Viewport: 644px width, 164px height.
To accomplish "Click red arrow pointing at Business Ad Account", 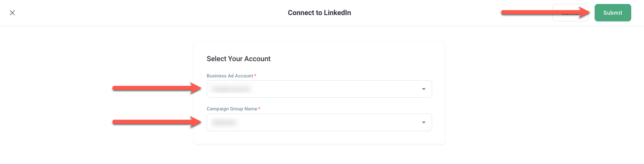I will tap(156, 88).
